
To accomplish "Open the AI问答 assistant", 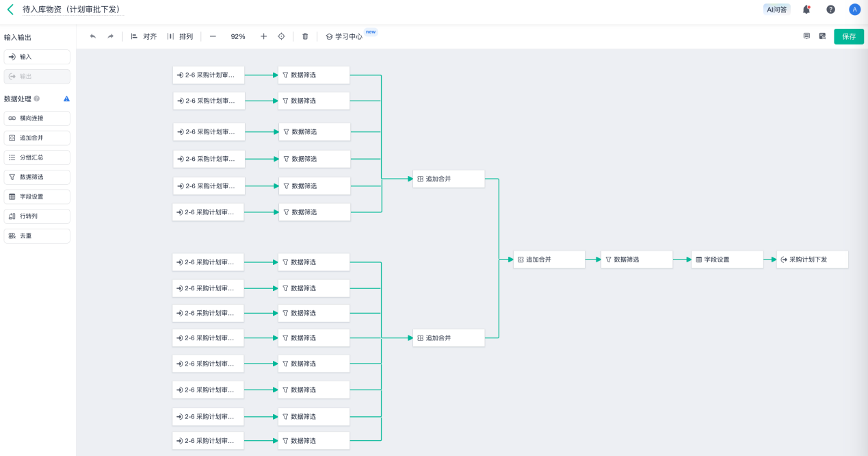I will coord(776,10).
